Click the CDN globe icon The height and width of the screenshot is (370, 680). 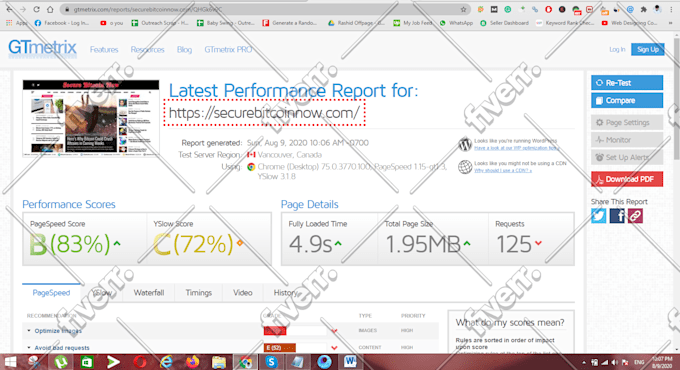[x=465, y=167]
